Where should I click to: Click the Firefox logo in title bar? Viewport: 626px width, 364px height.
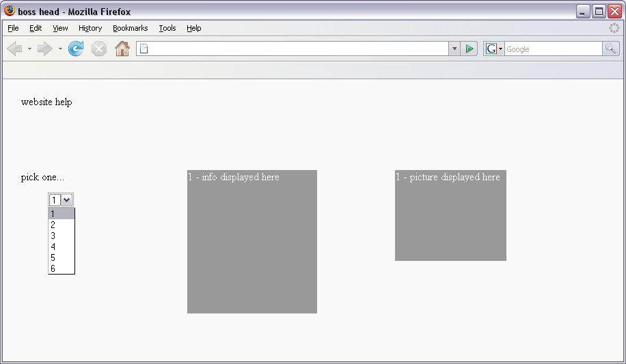[10, 11]
